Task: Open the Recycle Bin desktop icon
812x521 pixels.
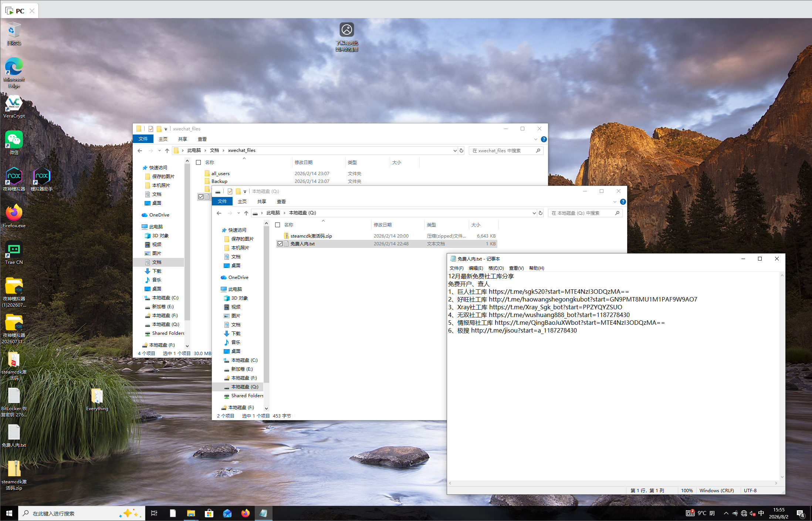Action: tap(14, 34)
